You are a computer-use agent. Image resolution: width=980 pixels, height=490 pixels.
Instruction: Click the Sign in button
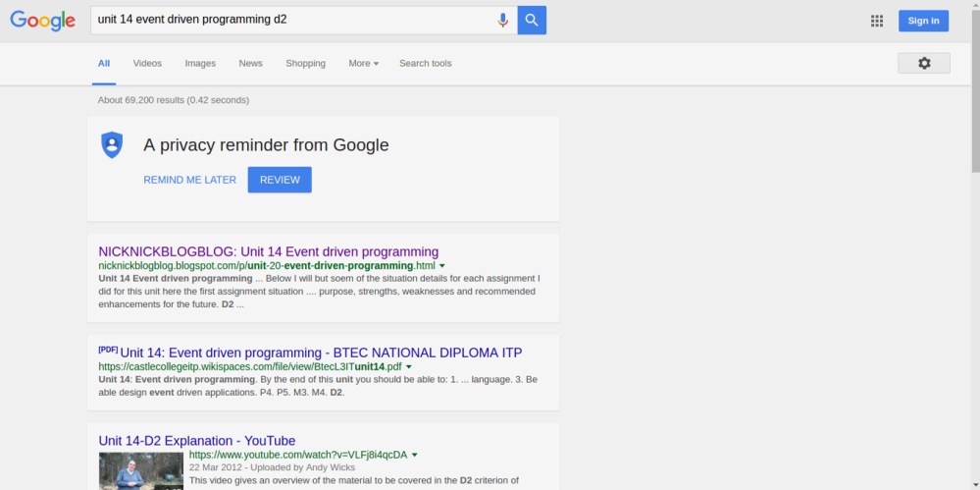pos(923,21)
